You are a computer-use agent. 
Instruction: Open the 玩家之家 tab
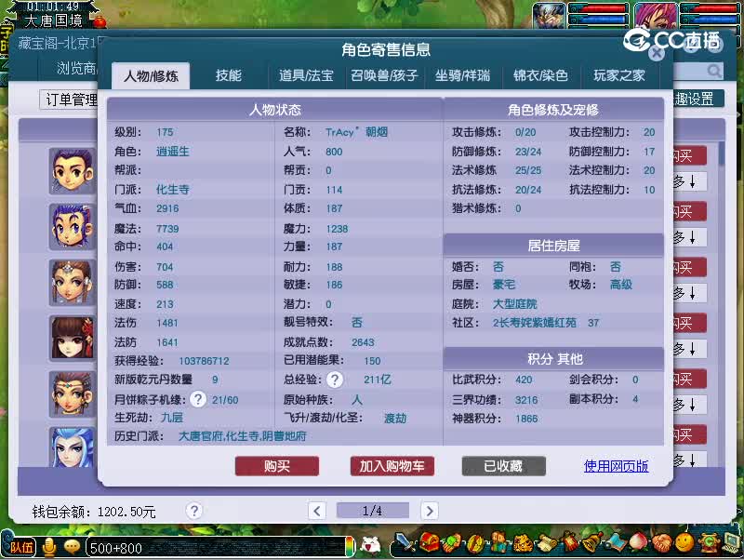[619, 75]
